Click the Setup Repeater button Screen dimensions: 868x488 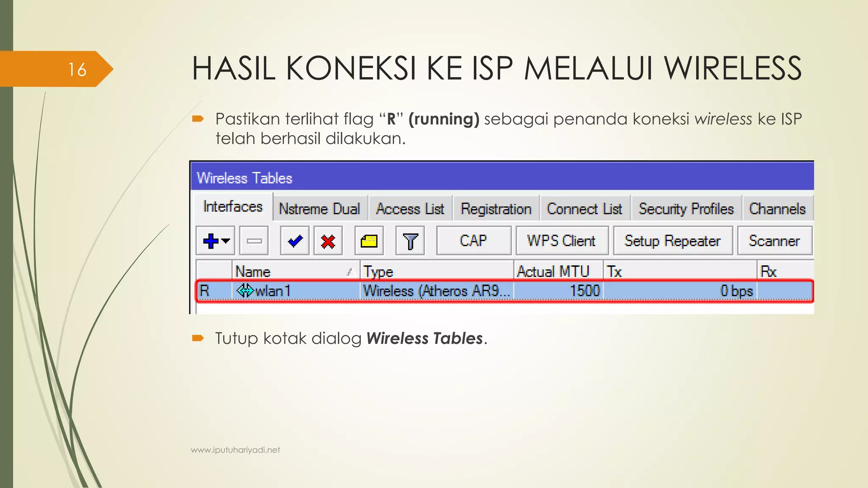[x=673, y=241]
